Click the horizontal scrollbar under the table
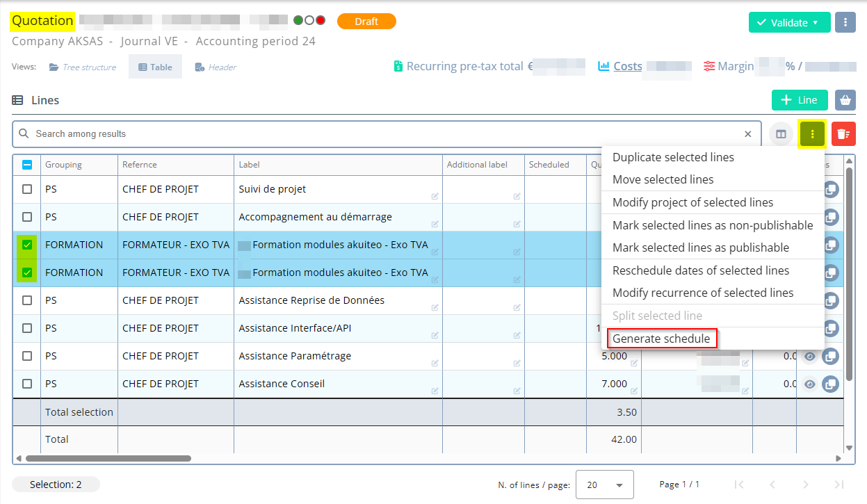Screen dimensions: 867x504 coord(108,458)
